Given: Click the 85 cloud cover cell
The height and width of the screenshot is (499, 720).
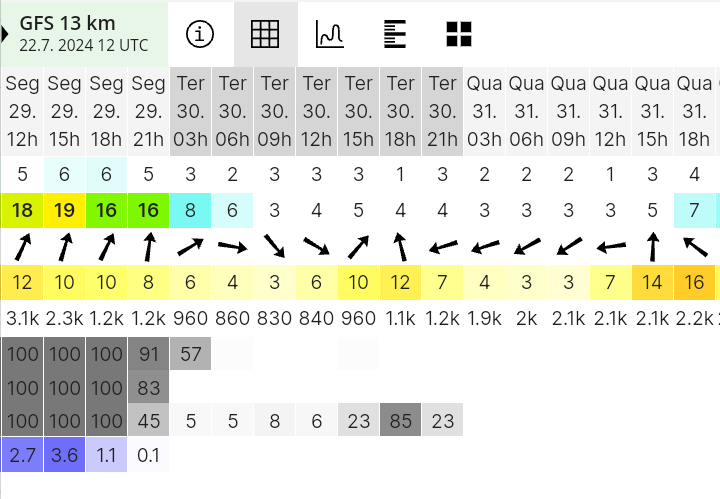Looking at the screenshot, I should point(400,420).
